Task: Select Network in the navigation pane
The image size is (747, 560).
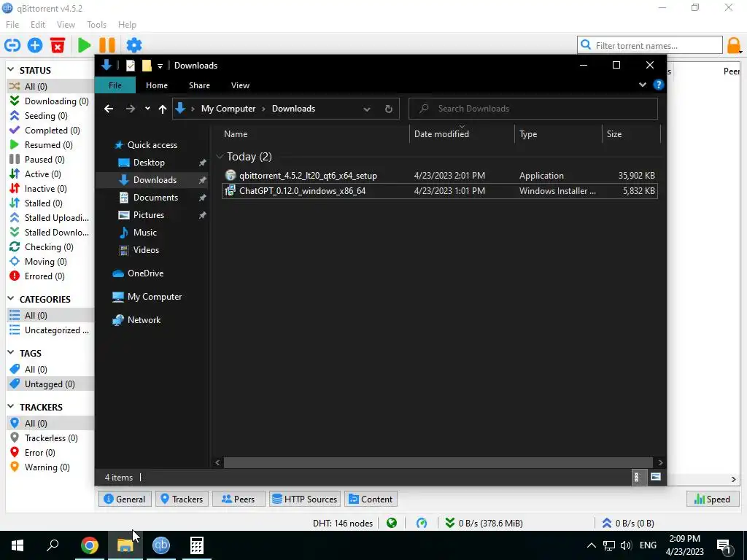Action: click(x=144, y=320)
